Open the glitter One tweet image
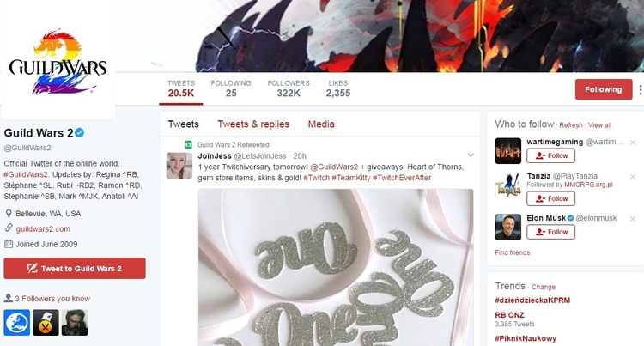The height and width of the screenshot is (346, 644). 336,267
